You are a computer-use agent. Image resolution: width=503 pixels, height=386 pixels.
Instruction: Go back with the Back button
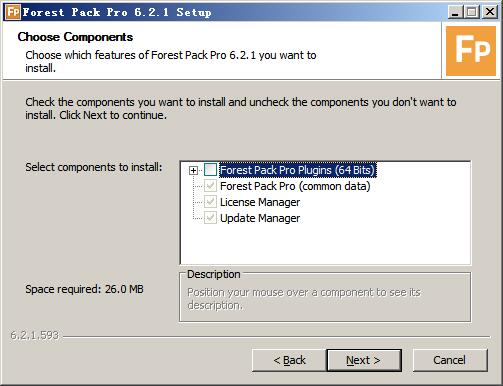289,360
